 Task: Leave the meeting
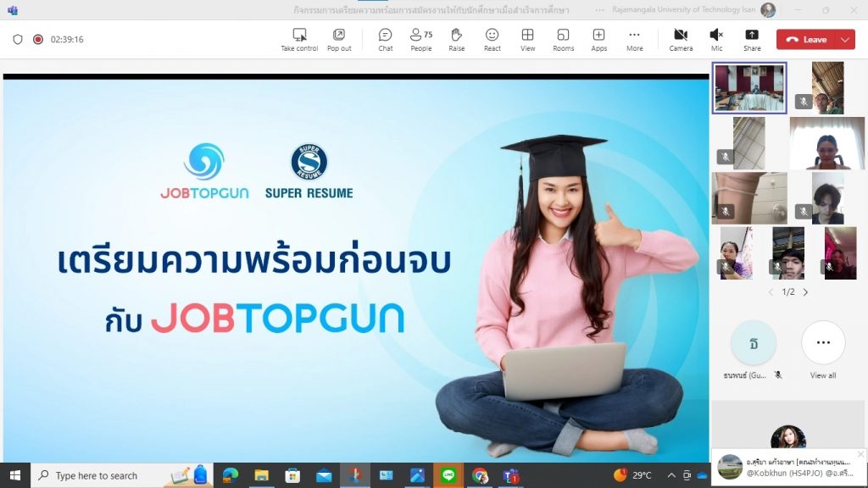(x=805, y=39)
